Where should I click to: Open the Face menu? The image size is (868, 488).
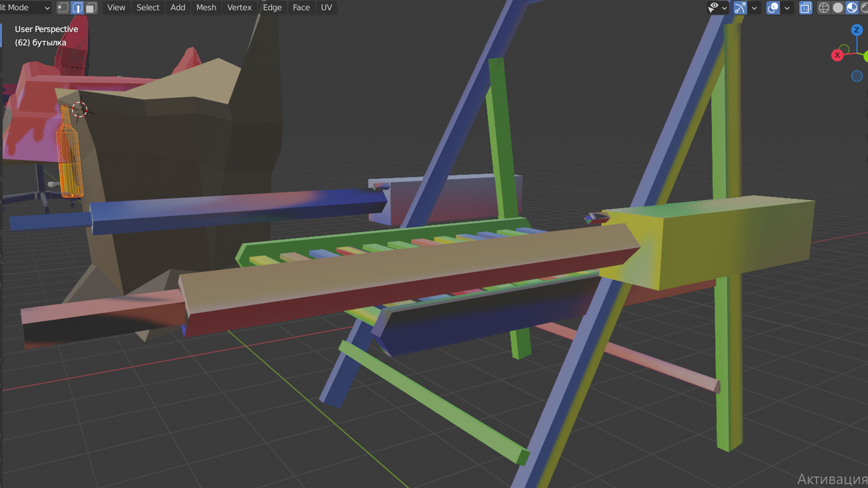[x=301, y=8]
